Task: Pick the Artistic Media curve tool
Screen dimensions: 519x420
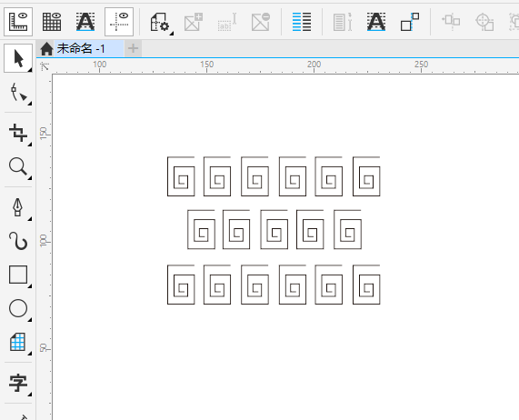Action: tap(18, 241)
